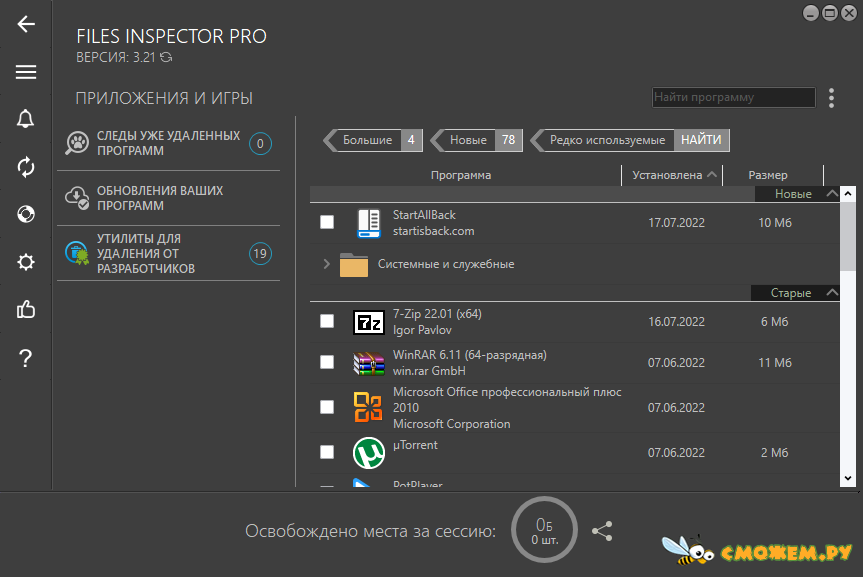Viewport: 863px width, 577px height.
Task: Filter by Большие programs
Action: 373,140
